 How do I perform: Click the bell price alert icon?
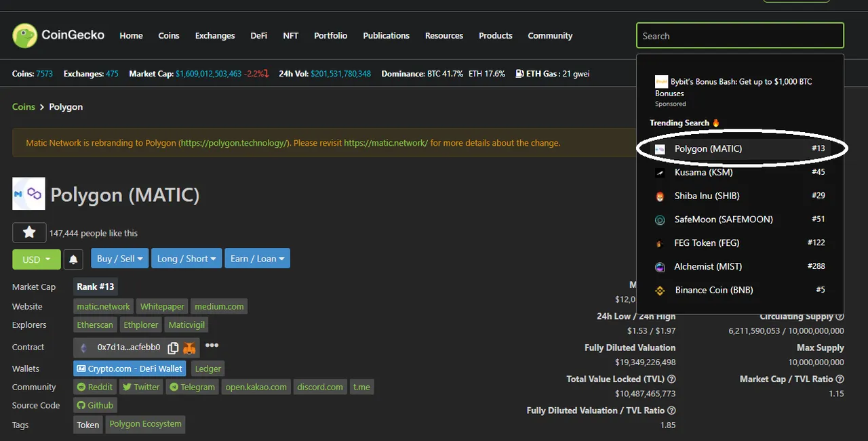pyautogui.click(x=74, y=259)
